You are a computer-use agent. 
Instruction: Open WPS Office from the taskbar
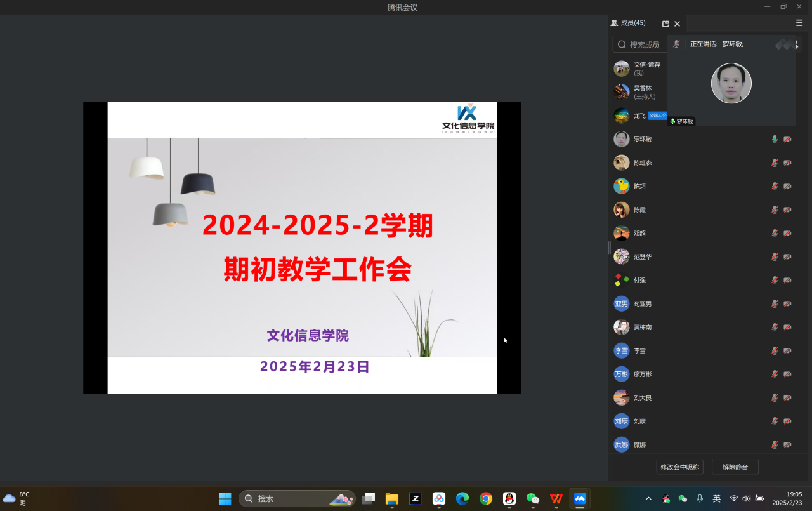(x=556, y=499)
